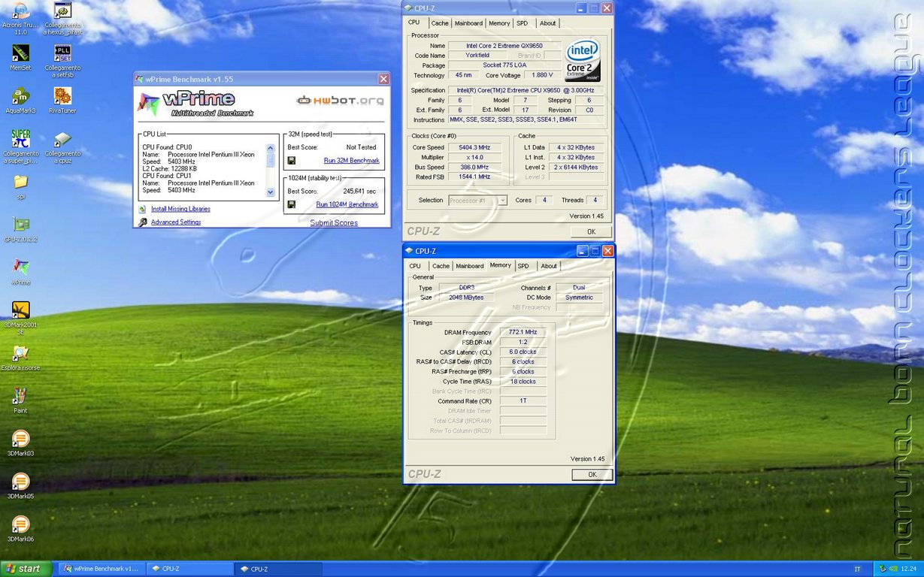Viewport: 924px width, 577px height.
Task: Click the CPU List scrollbar thumb
Action: pyautogui.click(x=271, y=160)
